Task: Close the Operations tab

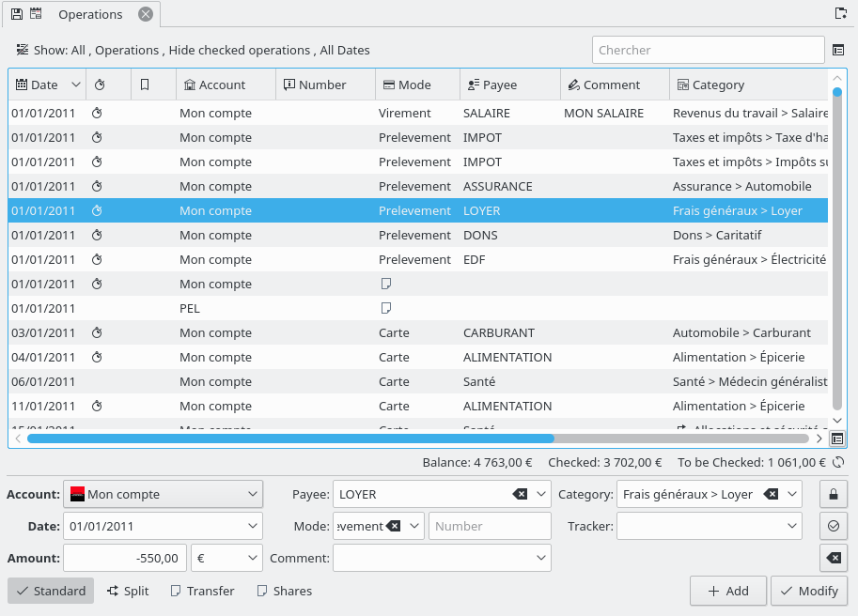Action: tap(146, 14)
